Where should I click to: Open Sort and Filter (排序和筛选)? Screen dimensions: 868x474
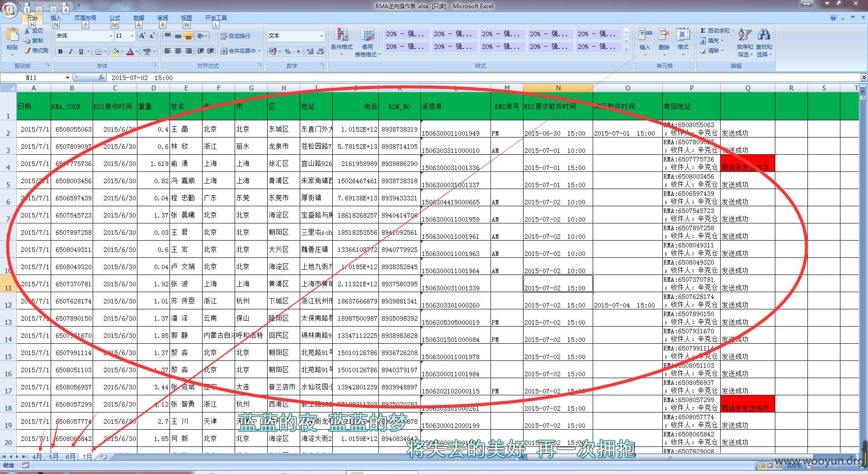coord(745,42)
